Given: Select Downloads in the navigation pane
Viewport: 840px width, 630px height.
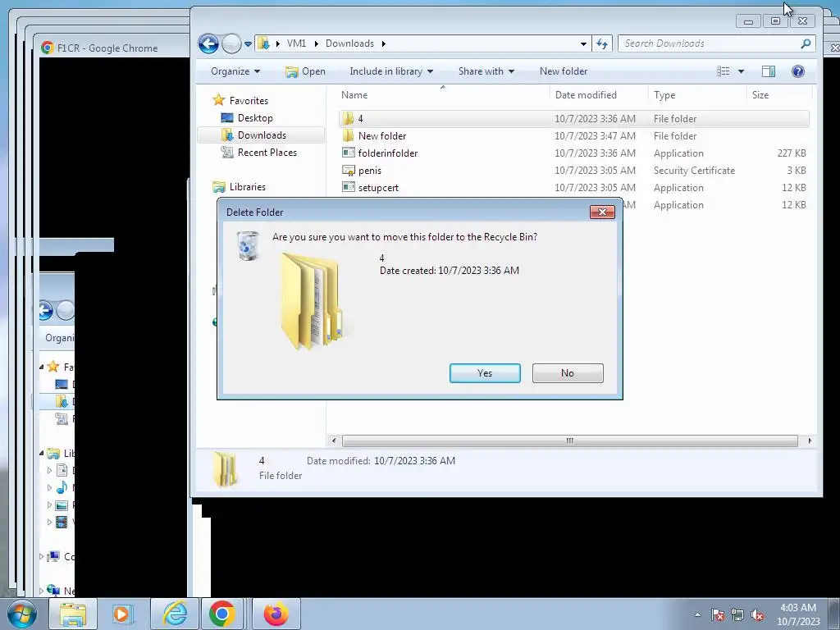Looking at the screenshot, I should 262,135.
